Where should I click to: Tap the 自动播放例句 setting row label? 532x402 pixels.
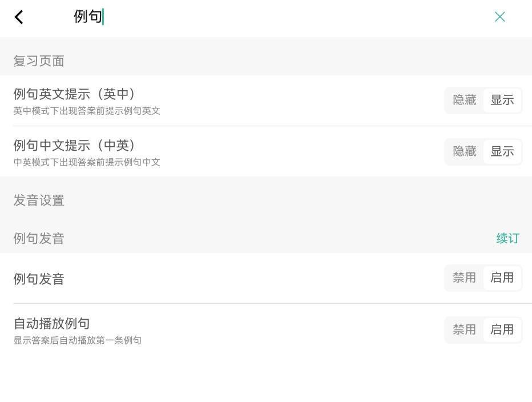point(51,324)
